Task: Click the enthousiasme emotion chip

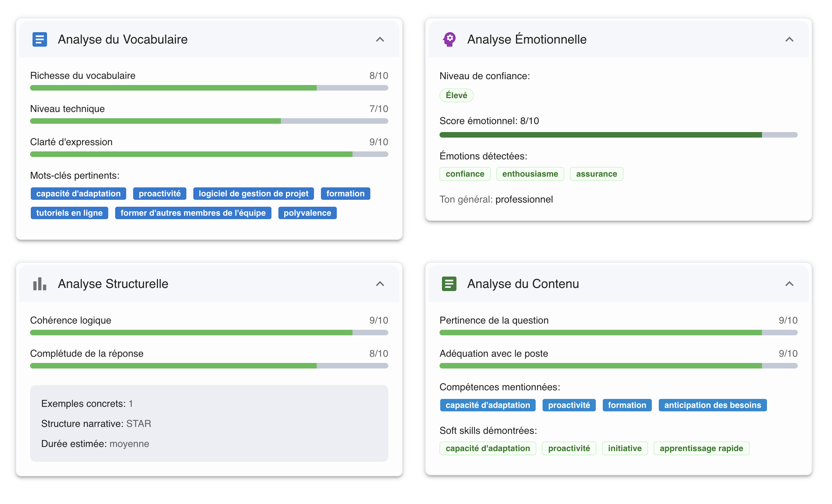Action: coord(530,174)
